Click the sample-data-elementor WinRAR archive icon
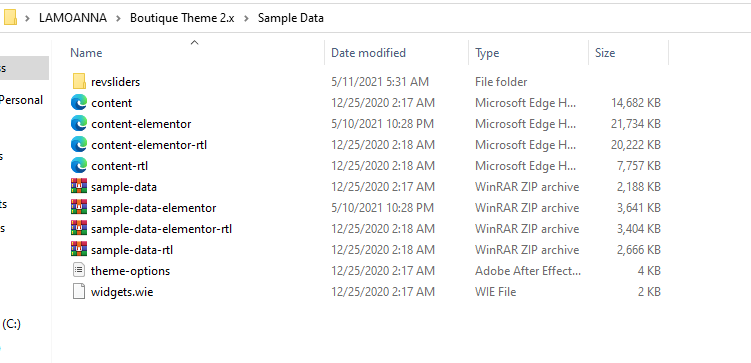Screen dimensions: 751x363 [79, 207]
